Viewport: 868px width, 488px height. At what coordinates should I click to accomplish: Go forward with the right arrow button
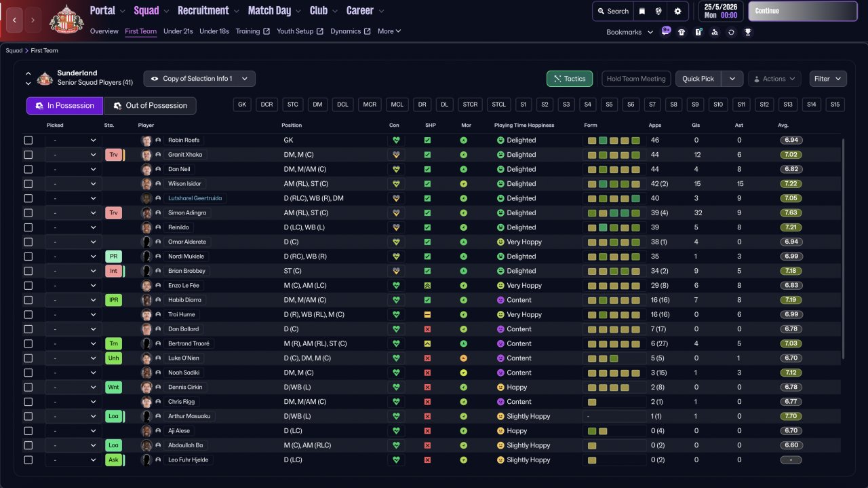(x=33, y=20)
